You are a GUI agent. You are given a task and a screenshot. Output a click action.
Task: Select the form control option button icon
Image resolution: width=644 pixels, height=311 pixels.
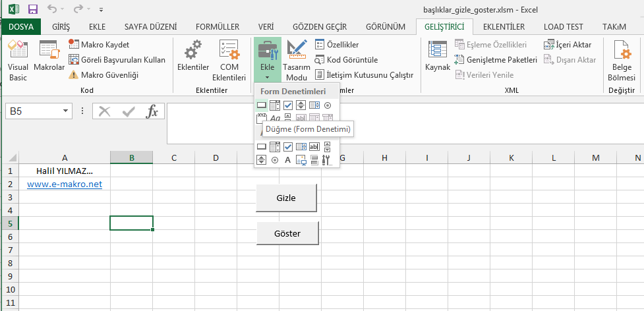(327, 105)
